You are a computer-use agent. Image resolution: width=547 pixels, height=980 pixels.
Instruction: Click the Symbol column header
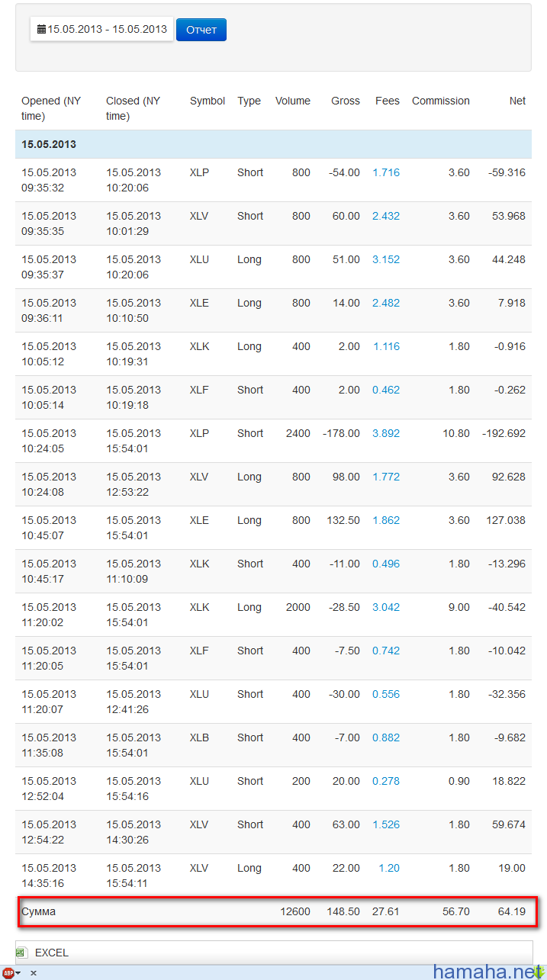pyautogui.click(x=208, y=101)
